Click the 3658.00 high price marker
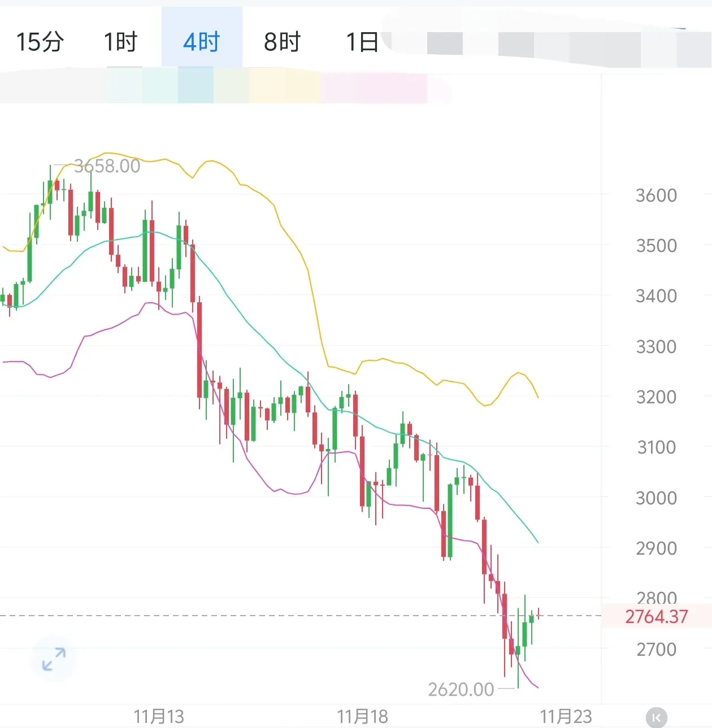Screen dimensions: 712x728 107,166
